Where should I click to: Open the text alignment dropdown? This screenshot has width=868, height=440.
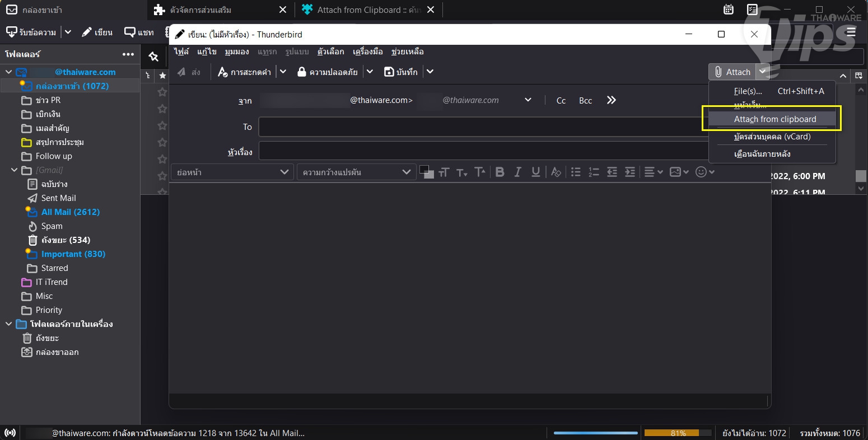(x=653, y=172)
